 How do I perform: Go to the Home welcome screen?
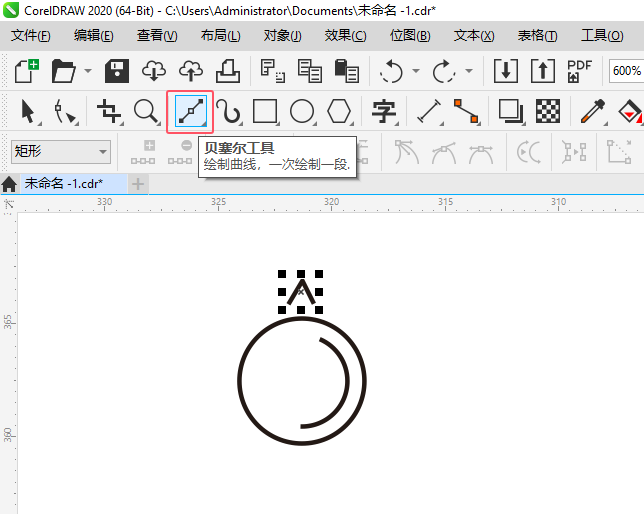coord(9,184)
